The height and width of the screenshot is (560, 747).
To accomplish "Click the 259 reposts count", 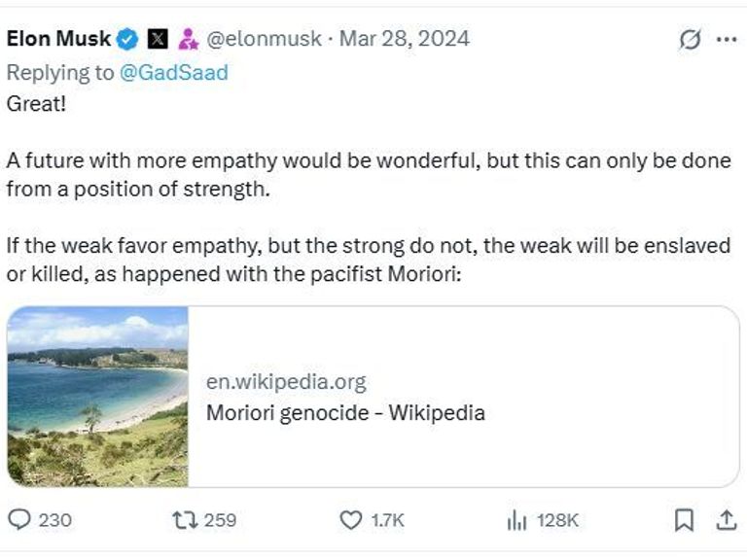I will pyautogui.click(x=220, y=520).
